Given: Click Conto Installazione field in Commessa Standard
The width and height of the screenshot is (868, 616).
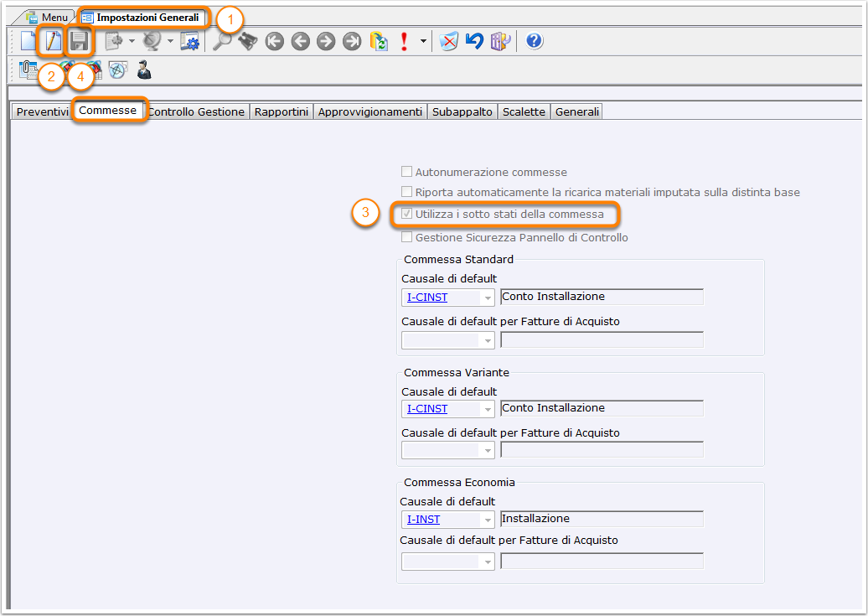Looking at the screenshot, I should coord(602,297).
